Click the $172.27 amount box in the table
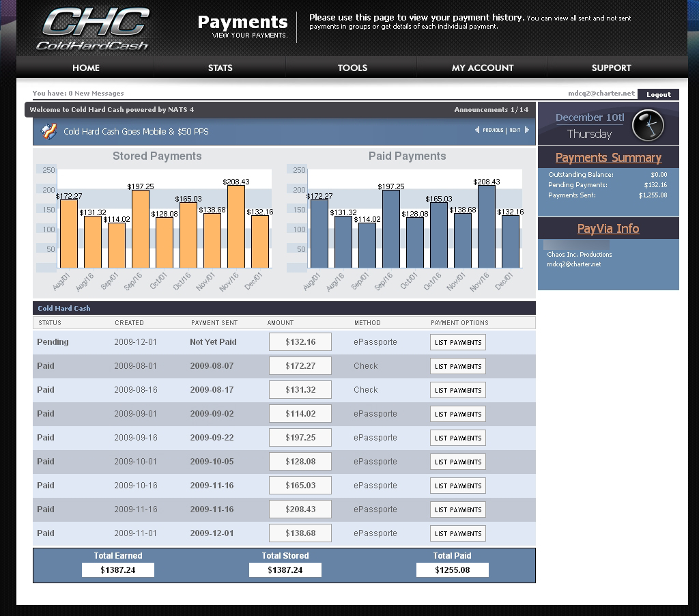 pyautogui.click(x=300, y=366)
